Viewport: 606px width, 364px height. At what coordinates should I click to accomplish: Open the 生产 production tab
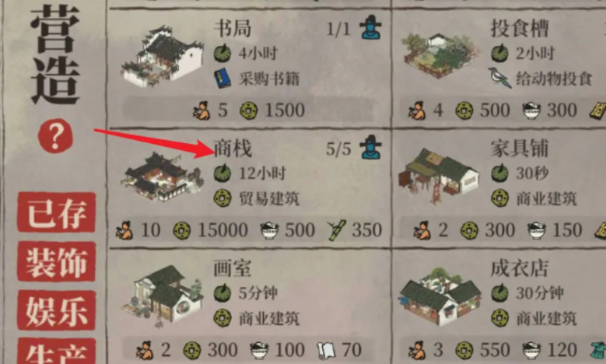(x=57, y=352)
